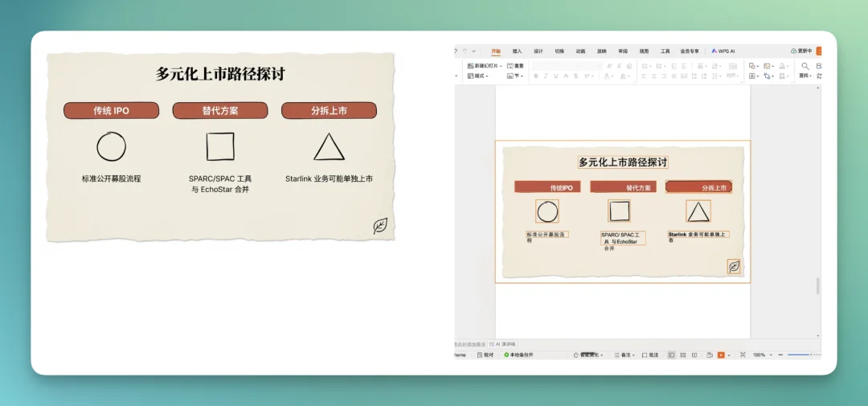Click the 本地备份开 backup status
Screen dimensions: 868x406
pyautogui.click(x=518, y=355)
